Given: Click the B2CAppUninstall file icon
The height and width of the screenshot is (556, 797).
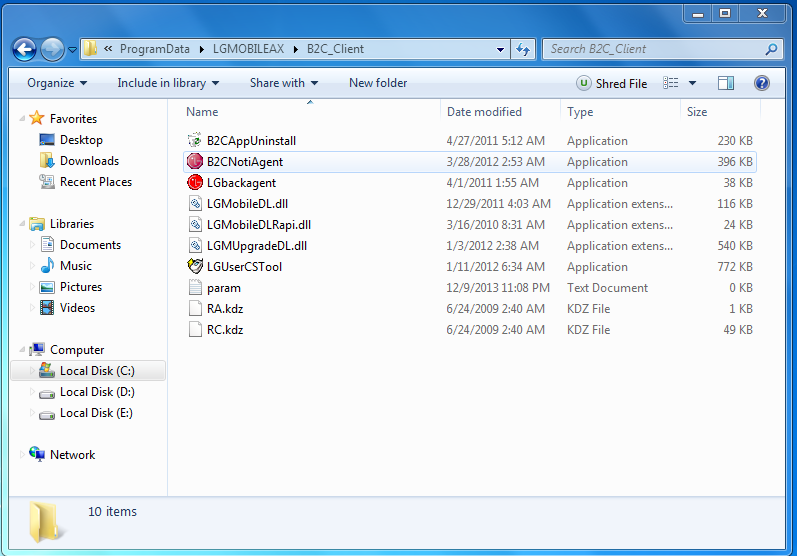Looking at the screenshot, I should click(195, 140).
